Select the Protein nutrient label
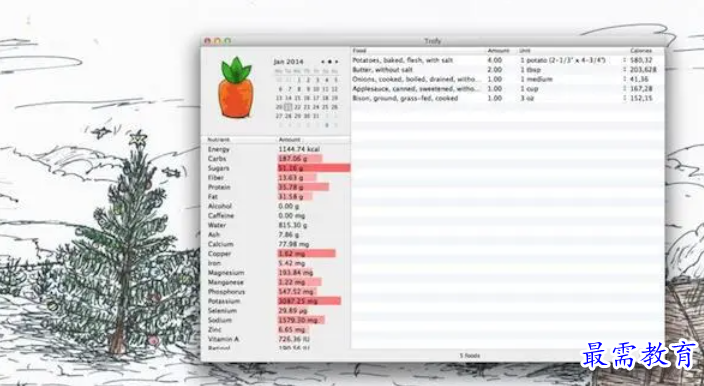704x386 pixels. point(219,187)
